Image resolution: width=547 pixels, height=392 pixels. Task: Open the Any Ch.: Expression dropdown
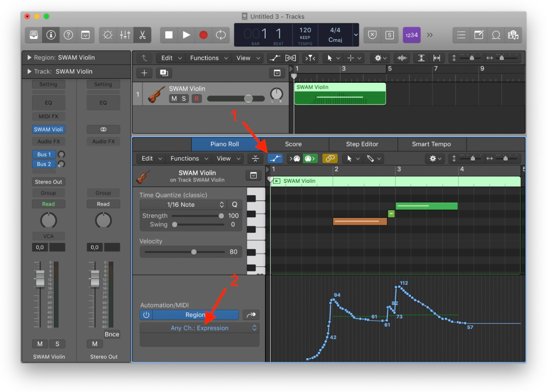tap(199, 328)
